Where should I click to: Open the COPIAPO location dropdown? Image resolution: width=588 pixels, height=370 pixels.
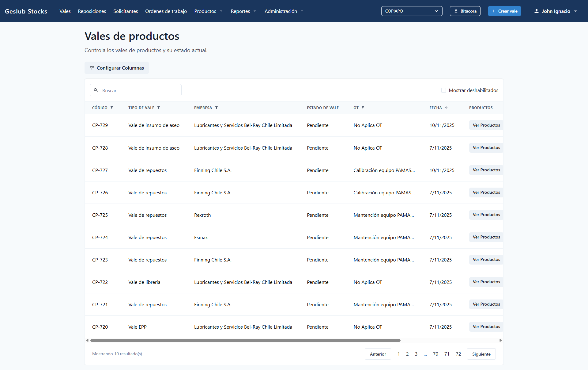tap(411, 11)
